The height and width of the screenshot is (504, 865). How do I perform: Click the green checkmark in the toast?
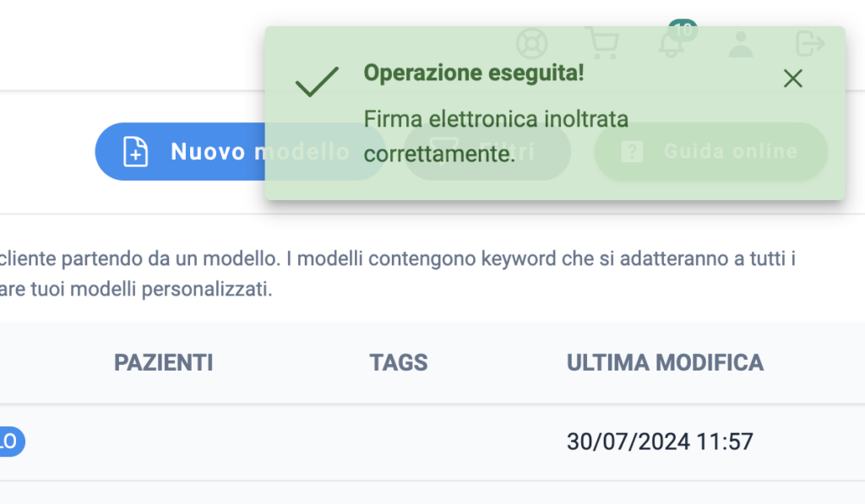coord(317,82)
